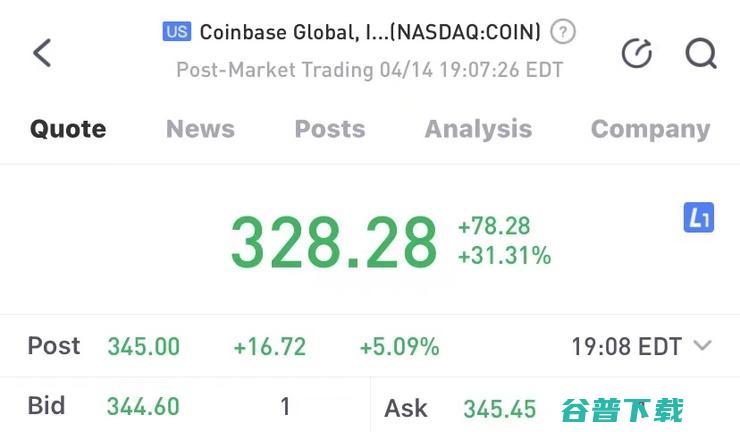The width and height of the screenshot is (740, 432).
Task: Tap the +31.31% change percentage
Action: click(504, 256)
